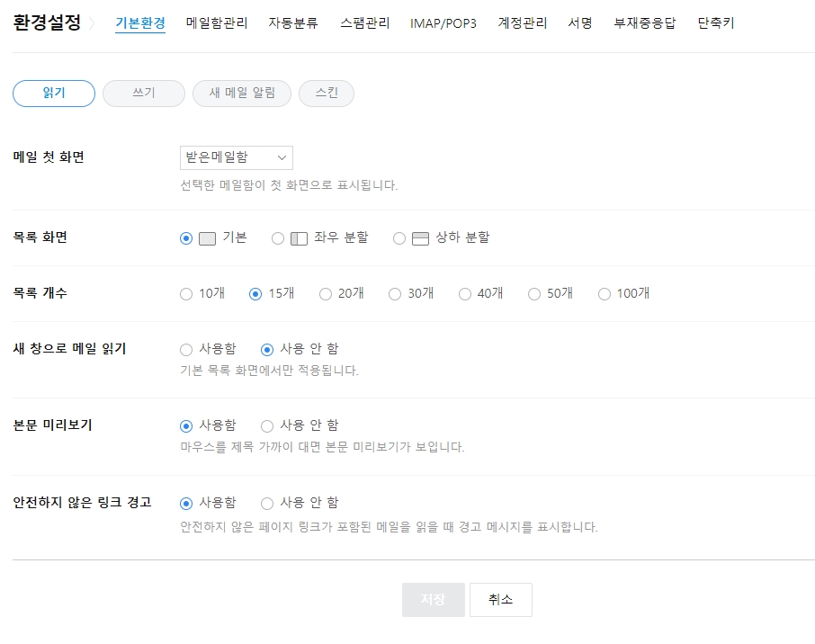Click the 기본 layout icon
This screenshot has height=644, width=815.
coord(208,238)
